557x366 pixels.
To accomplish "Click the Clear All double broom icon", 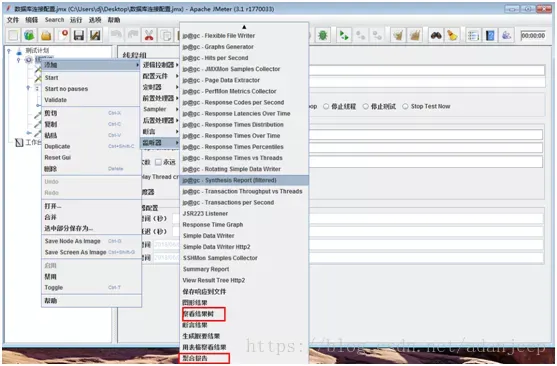I will point(415,35).
